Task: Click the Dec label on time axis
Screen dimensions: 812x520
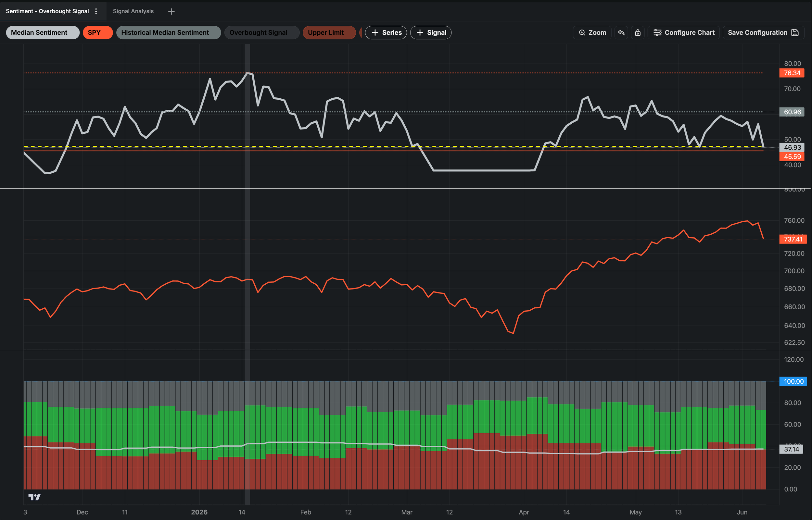Action: 82,512
